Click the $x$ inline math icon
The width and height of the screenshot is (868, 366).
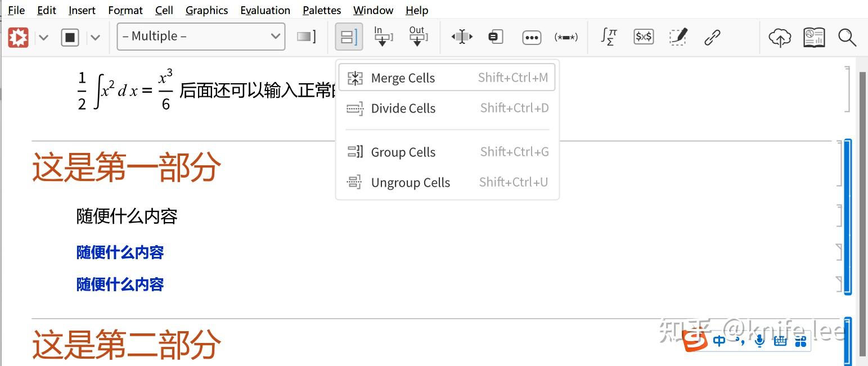643,37
